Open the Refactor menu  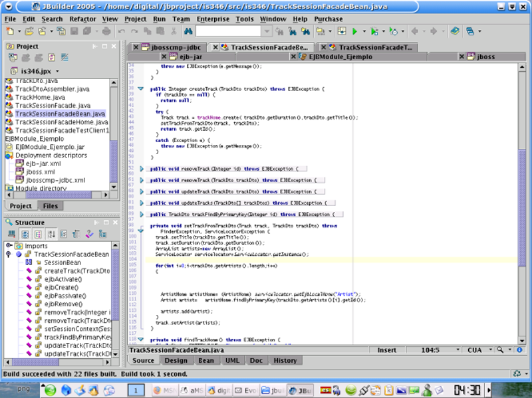click(82, 19)
